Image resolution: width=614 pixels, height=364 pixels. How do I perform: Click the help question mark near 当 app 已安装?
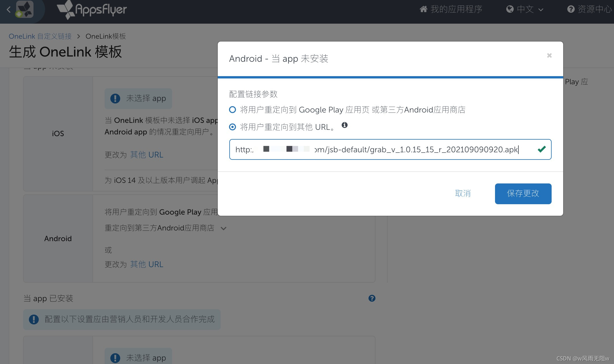[x=372, y=298]
